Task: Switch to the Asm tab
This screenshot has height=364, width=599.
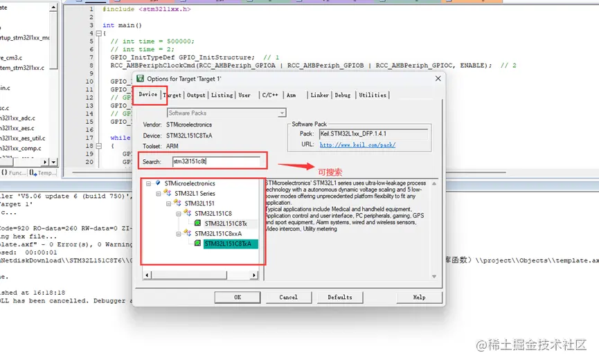Action: tap(291, 95)
